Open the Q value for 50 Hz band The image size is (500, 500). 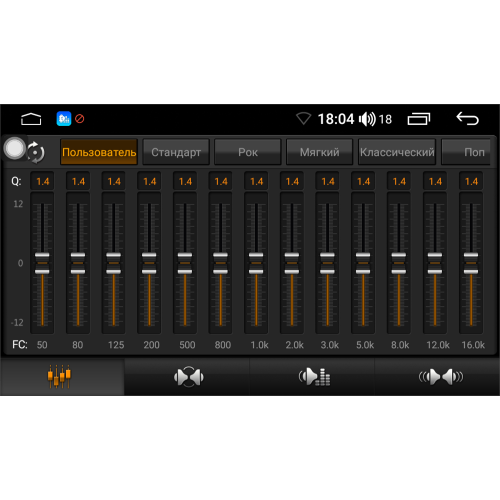[x=42, y=181]
